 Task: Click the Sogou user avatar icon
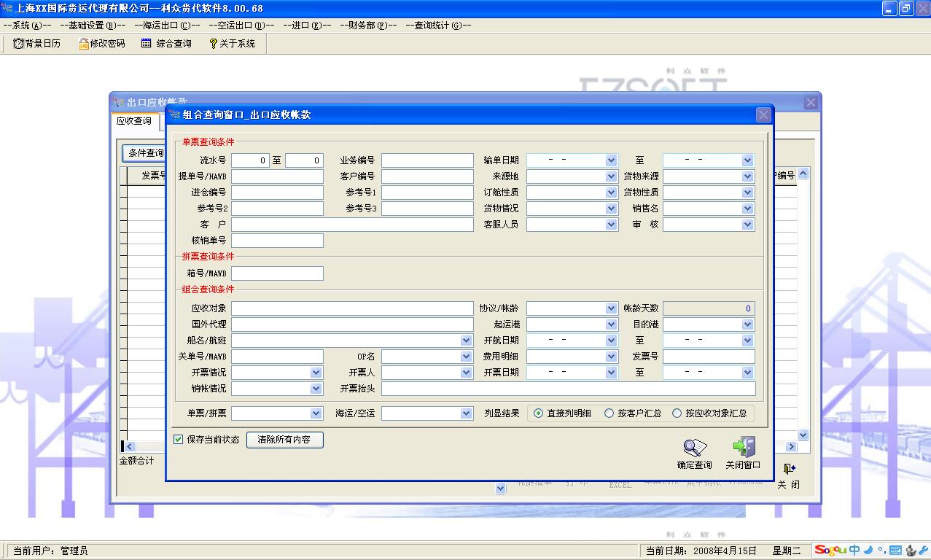pos(910,551)
